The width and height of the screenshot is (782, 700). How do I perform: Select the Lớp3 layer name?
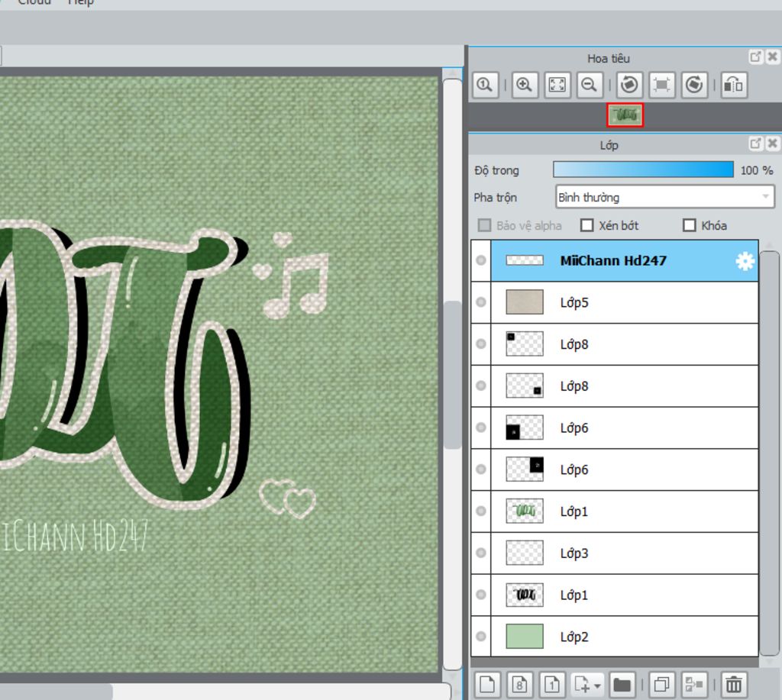tap(574, 553)
